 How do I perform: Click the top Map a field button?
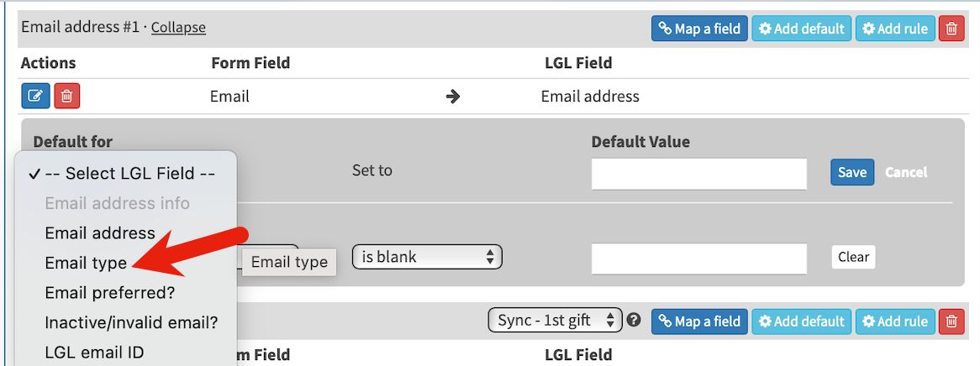click(699, 29)
